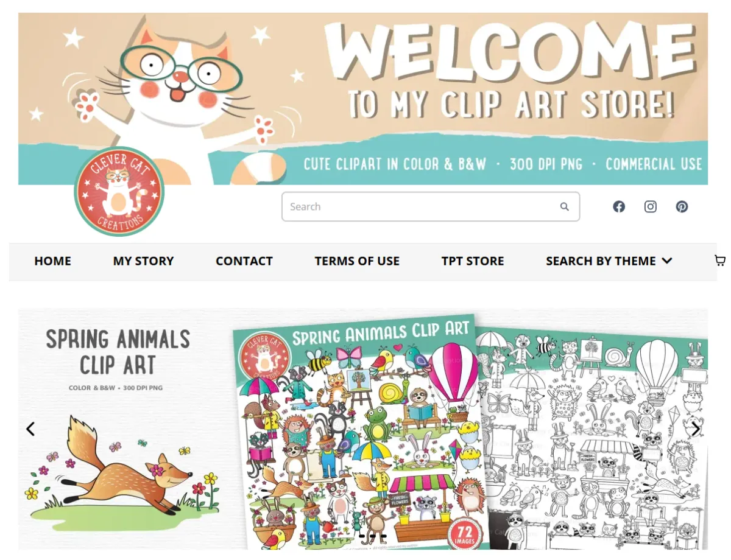Advance carousel with right arrow

(696, 429)
